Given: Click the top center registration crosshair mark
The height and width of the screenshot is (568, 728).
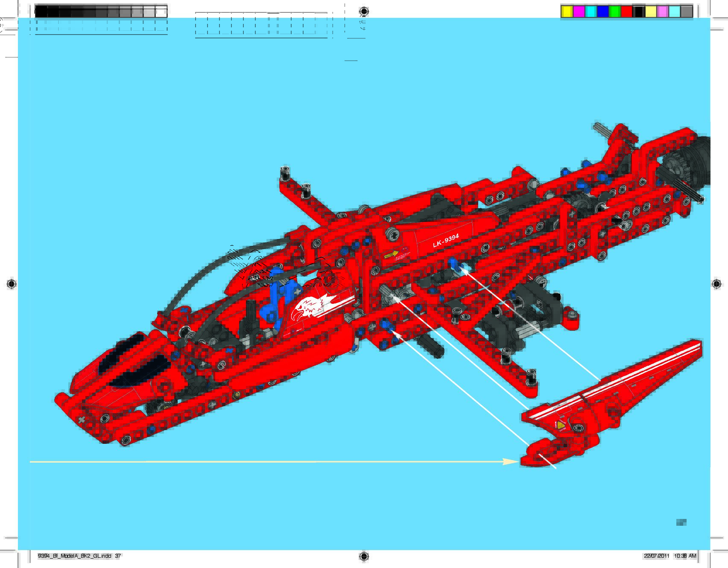Looking at the screenshot, I should [363, 11].
